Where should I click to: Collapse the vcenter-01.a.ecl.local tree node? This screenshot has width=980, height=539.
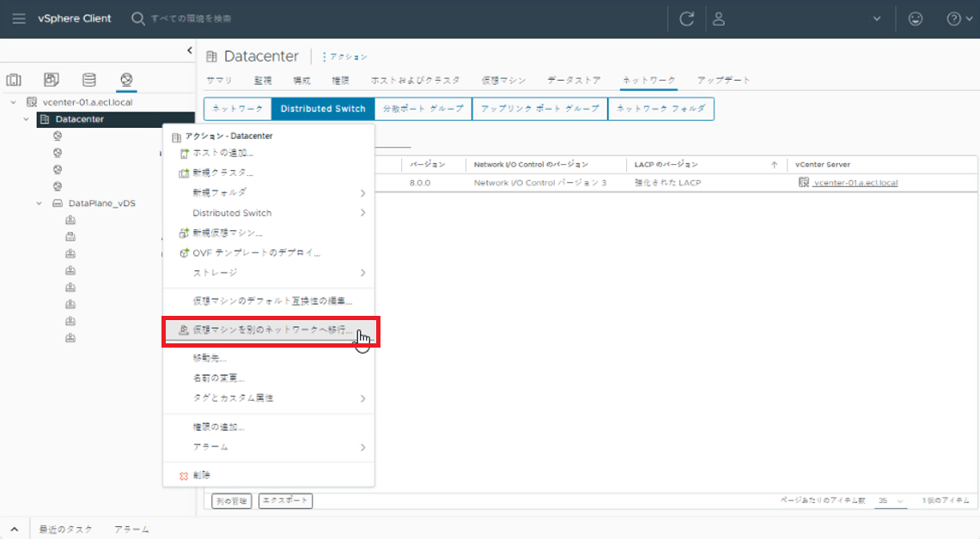pos(14,102)
